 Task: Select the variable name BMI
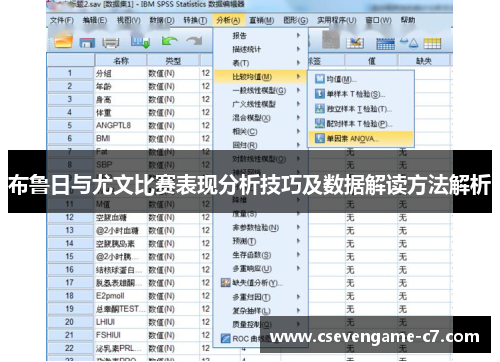[103, 138]
